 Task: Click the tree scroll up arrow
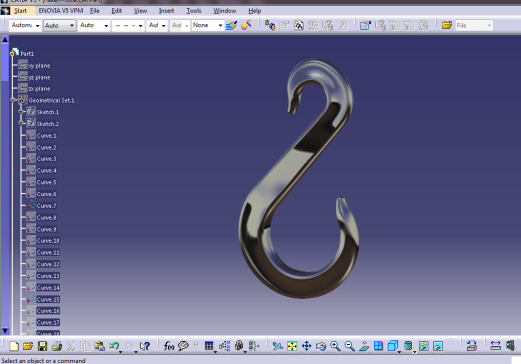[x=5, y=40]
